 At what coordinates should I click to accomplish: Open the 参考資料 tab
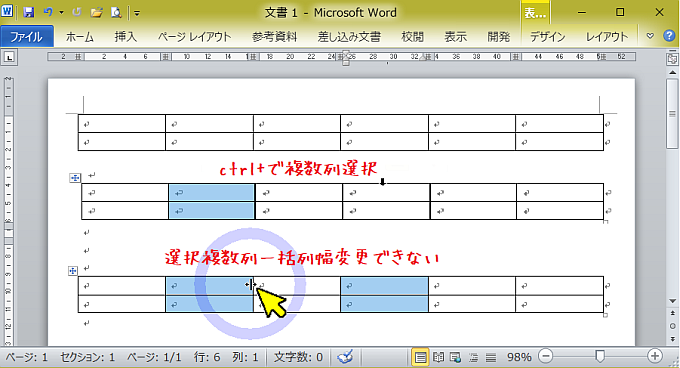(275, 37)
